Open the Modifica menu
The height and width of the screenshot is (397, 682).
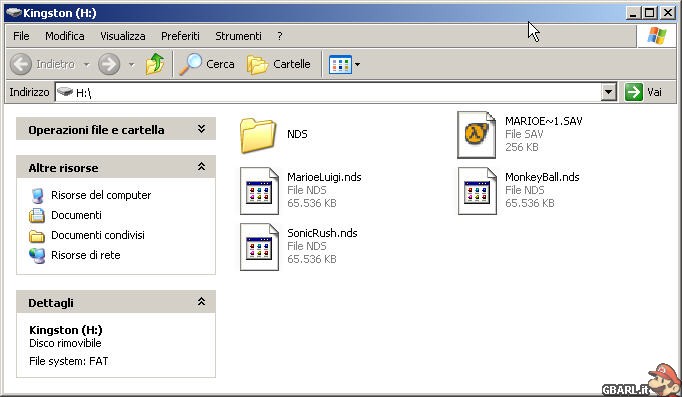click(x=65, y=36)
